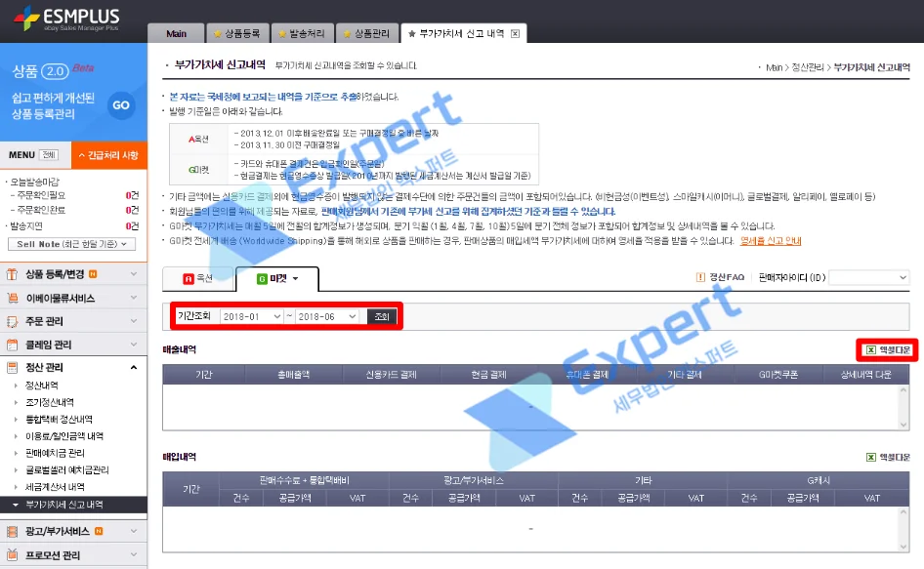Switch to the 발송처리 tab
924x569 pixels.
pos(303,33)
